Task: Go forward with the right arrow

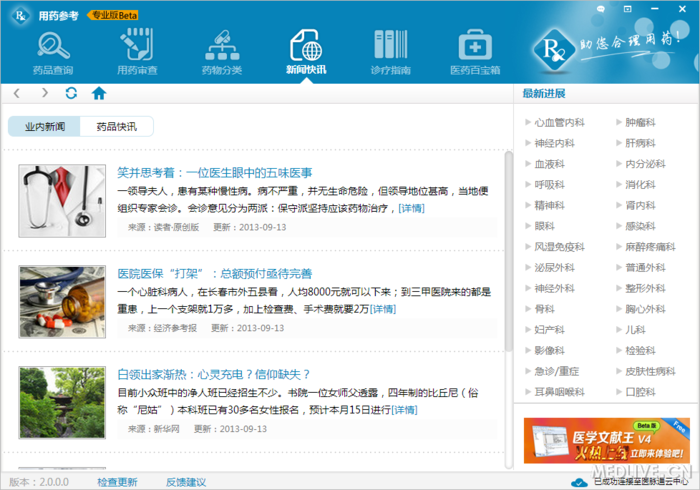Action: click(44, 93)
